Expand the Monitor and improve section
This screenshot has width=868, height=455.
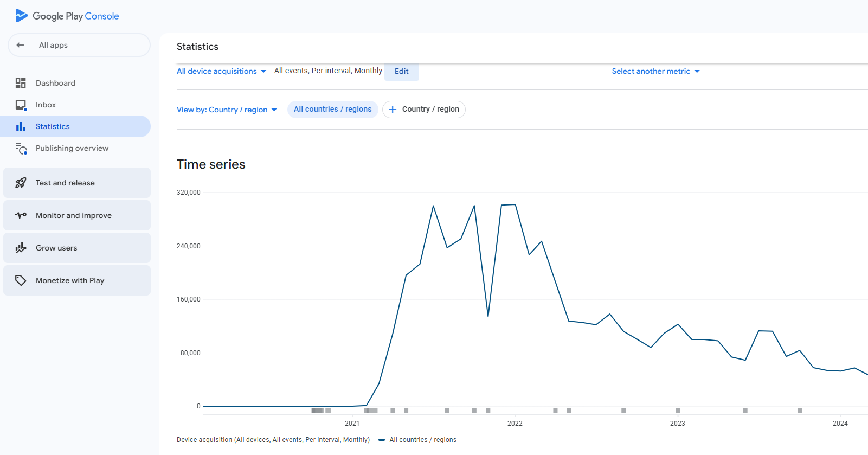[77, 215]
